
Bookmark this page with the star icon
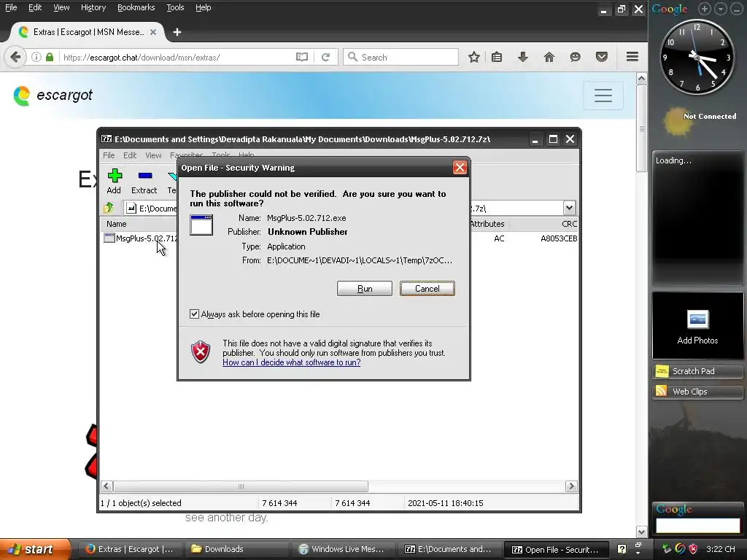tap(473, 57)
